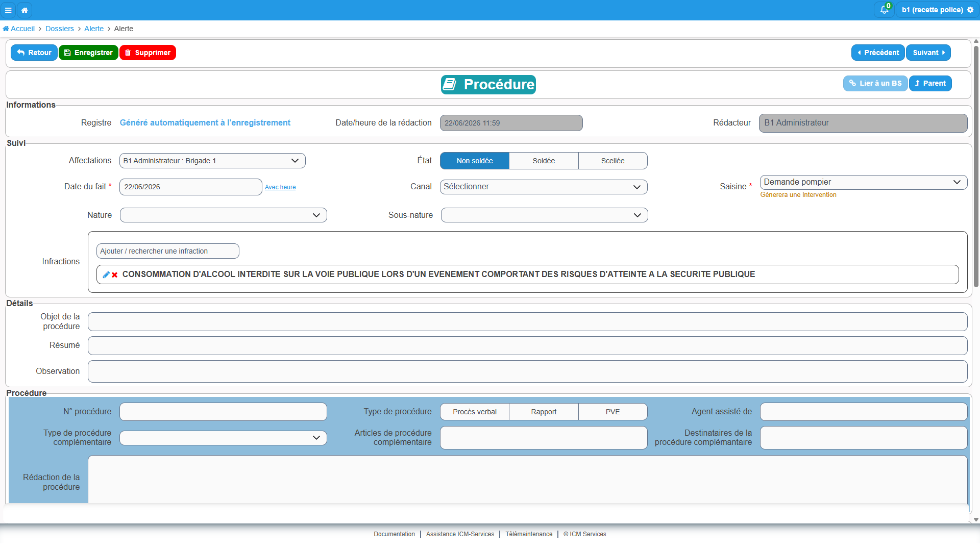Open the Canal dropdown
This screenshot has height=551, width=980.
click(544, 187)
